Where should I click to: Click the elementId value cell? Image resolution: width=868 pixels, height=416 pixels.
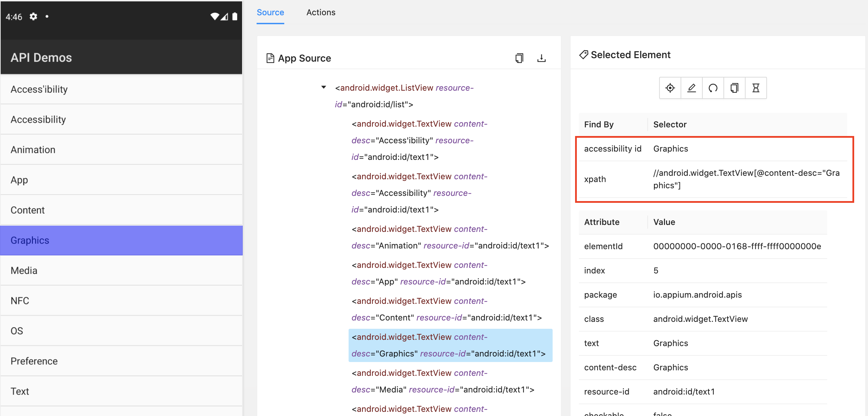tap(737, 246)
